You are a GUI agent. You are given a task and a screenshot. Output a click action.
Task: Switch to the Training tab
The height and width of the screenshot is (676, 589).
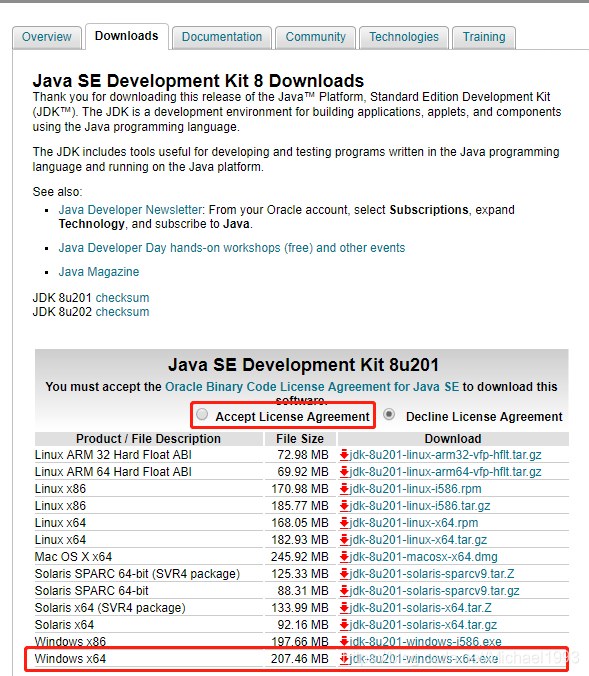[x=484, y=37]
